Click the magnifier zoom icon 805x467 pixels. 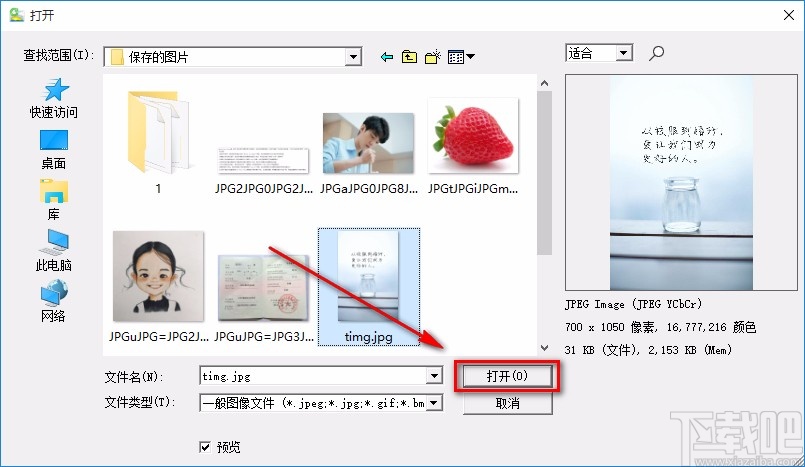pyautogui.click(x=656, y=53)
